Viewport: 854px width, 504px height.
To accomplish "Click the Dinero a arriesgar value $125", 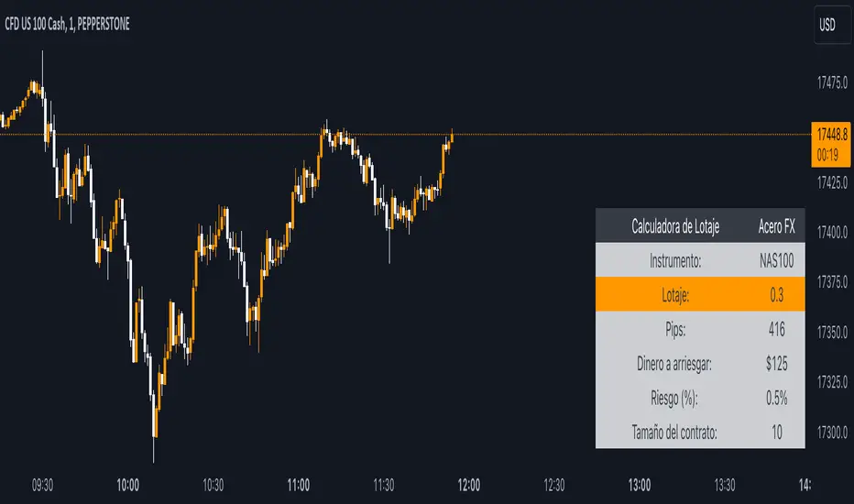I will click(776, 363).
